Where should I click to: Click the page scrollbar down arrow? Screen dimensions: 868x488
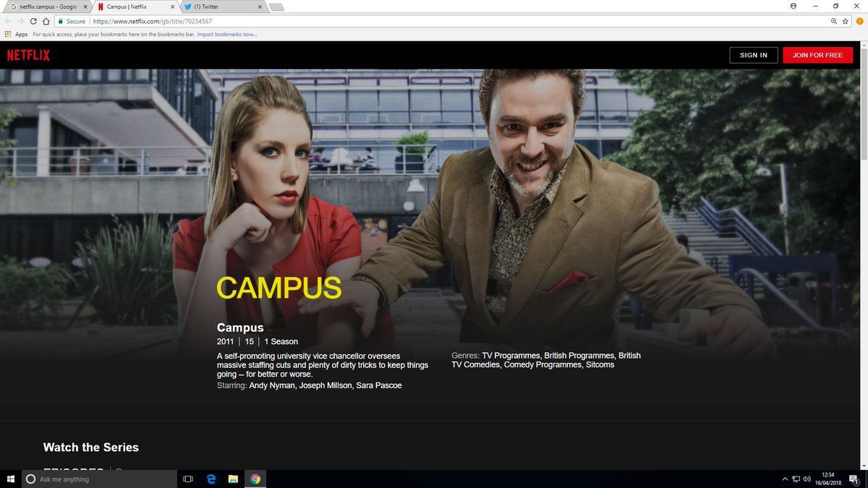coord(864,465)
